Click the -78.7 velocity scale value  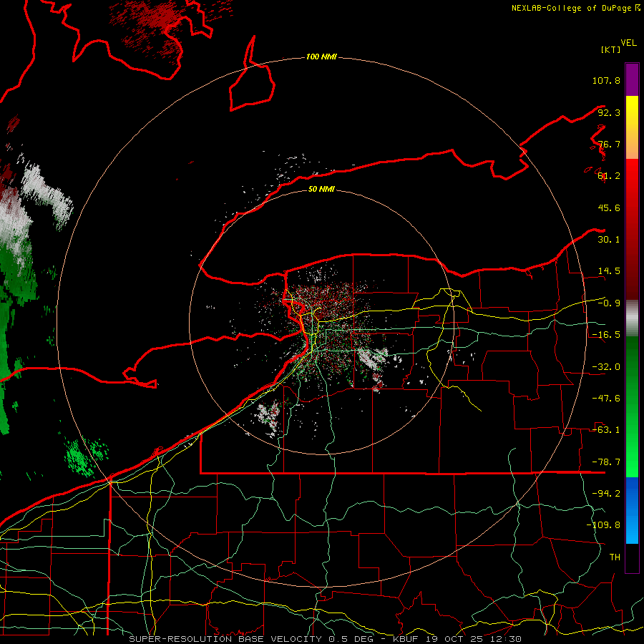pyautogui.click(x=606, y=462)
